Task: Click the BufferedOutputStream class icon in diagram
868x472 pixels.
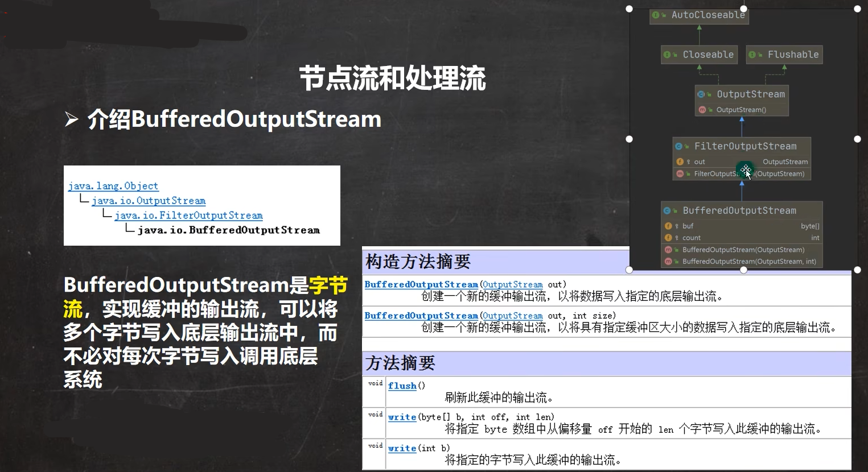Action: tap(667, 210)
